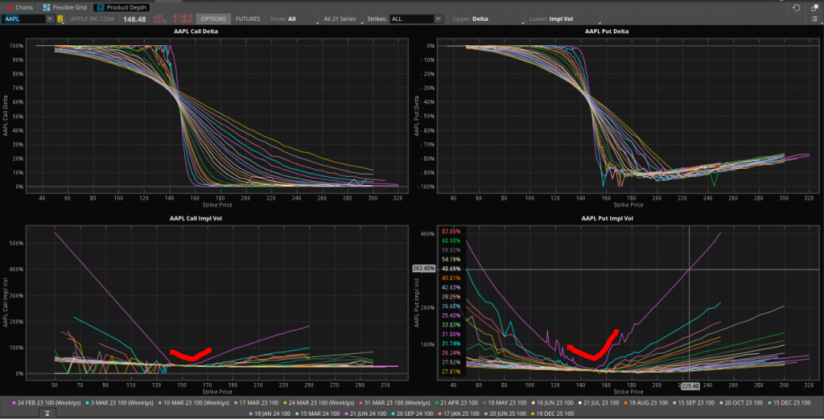This screenshot has height=420, width=824.
Task: Toggle the 24 FEB 23 100 (Weeklys) series
Action: tap(47, 403)
